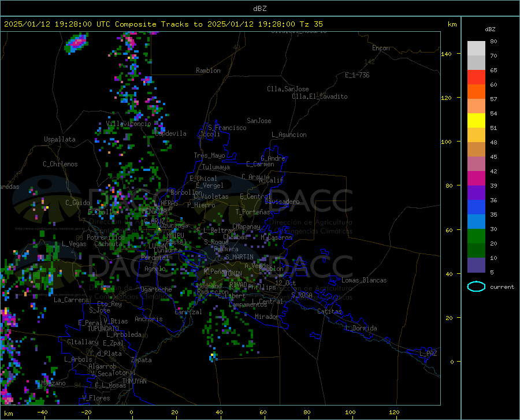Click the 'Tres_Mayo' map label

tap(209, 155)
